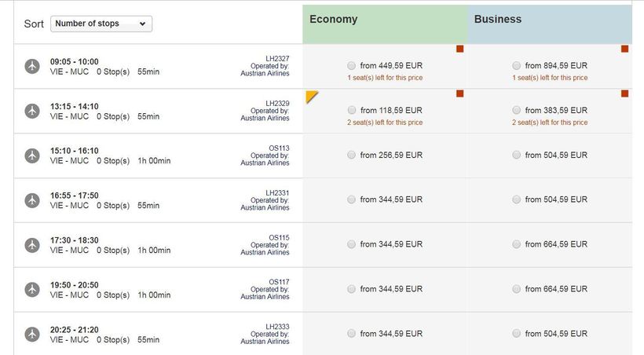Open the Sort dropdown Number of stops
Screen dimensions: 644x355
click(101, 24)
